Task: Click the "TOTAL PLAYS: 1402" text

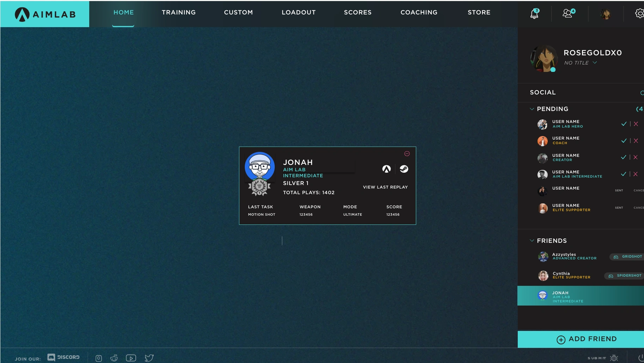Action: 309,192
